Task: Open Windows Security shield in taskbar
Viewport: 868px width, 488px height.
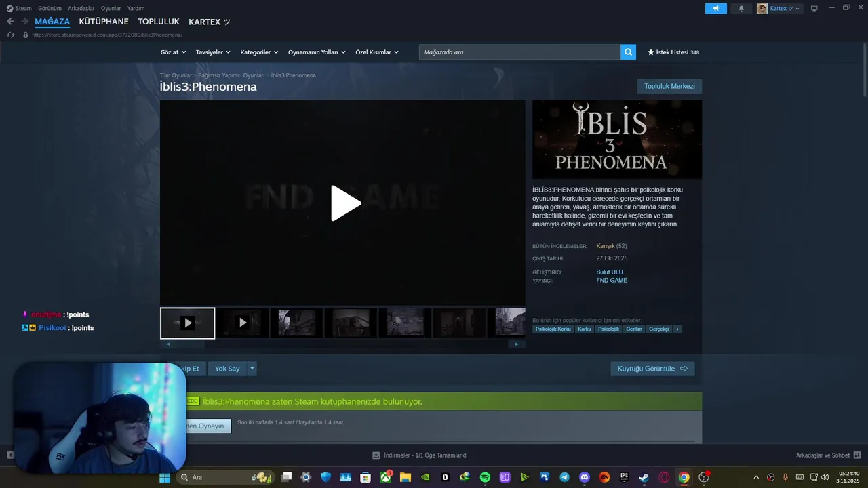Action: click(x=325, y=477)
